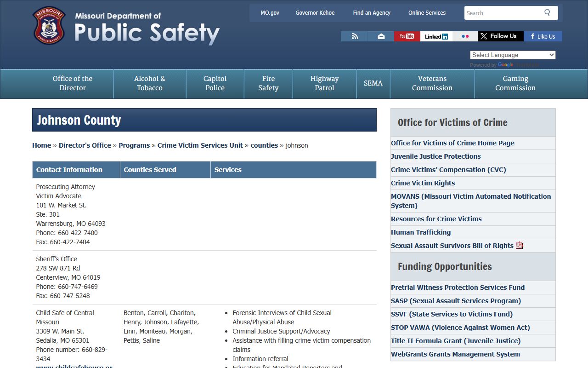This screenshot has width=588, height=368.
Task: Open WebGrants Grants Management System link
Action: click(456, 354)
